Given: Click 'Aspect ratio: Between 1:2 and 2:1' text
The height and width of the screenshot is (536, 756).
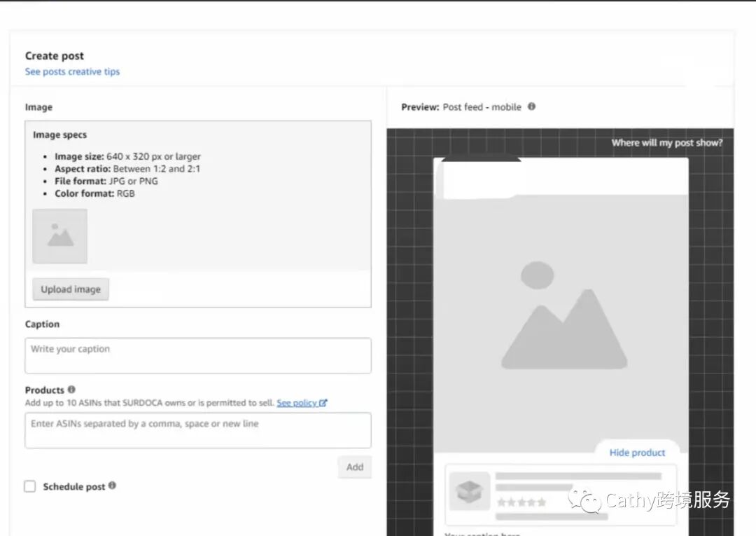Looking at the screenshot, I should (x=127, y=169).
